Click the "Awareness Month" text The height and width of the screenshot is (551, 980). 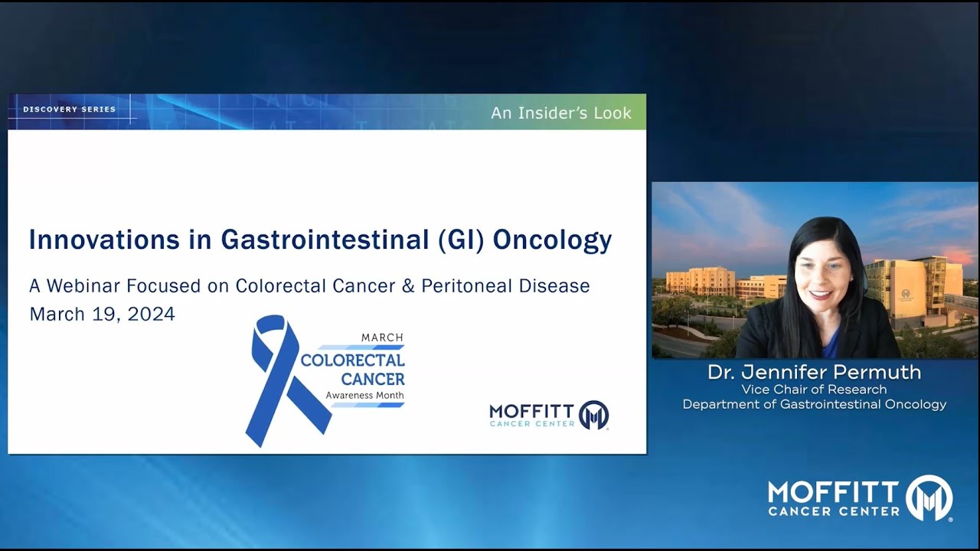pos(364,395)
